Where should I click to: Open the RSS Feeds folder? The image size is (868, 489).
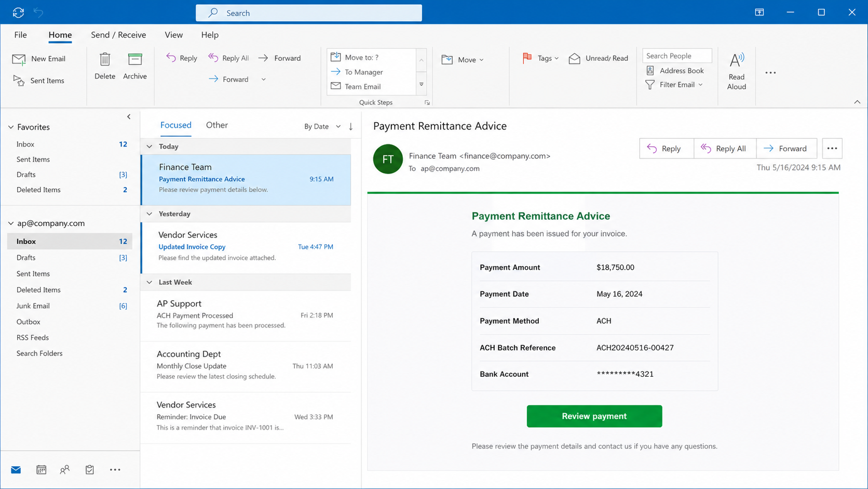pyautogui.click(x=70, y=338)
